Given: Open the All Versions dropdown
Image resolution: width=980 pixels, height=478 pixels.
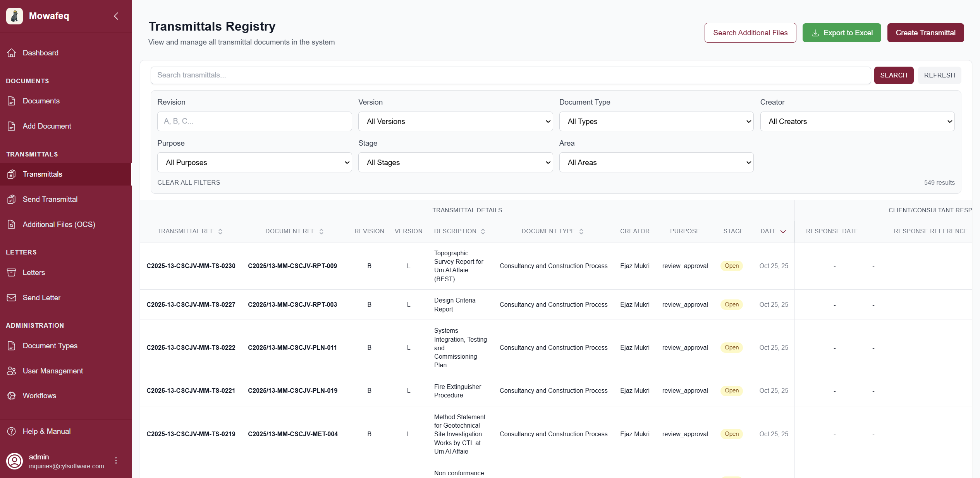Looking at the screenshot, I should pyautogui.click(x=456, y=121).
